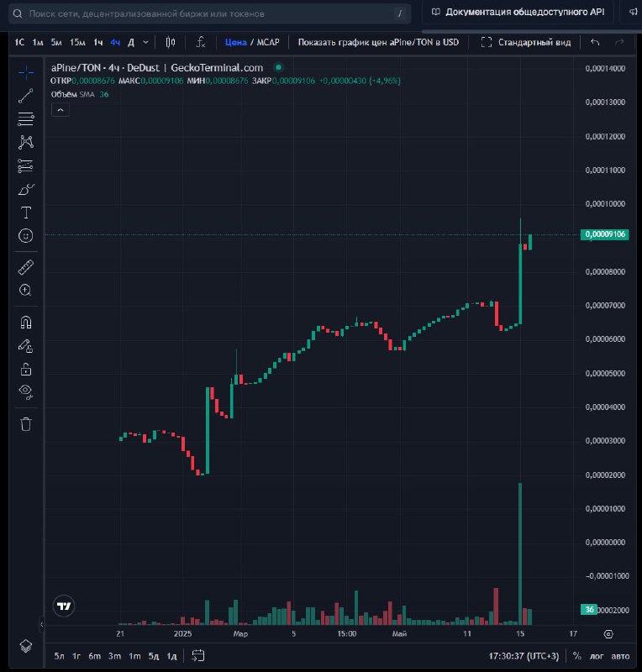The image size is (642, 672).
Task: Select the text annotation tool
Action: point(26,213)
